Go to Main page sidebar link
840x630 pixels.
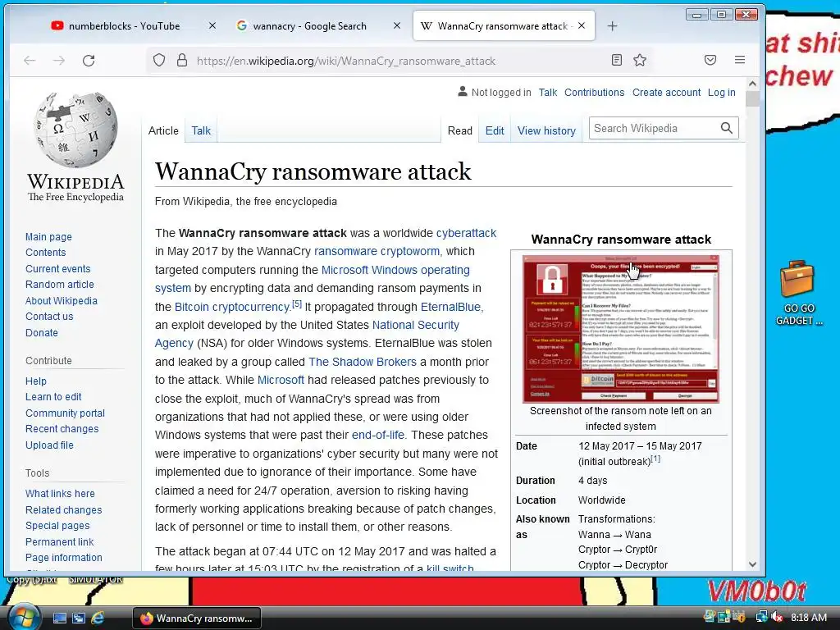[x=48, y=237]
